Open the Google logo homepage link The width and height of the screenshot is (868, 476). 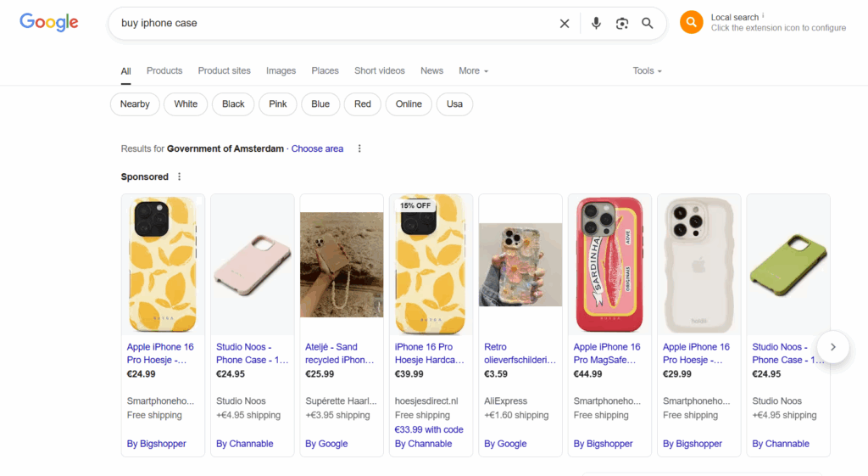pyautogui.click(x=48, y=22)
